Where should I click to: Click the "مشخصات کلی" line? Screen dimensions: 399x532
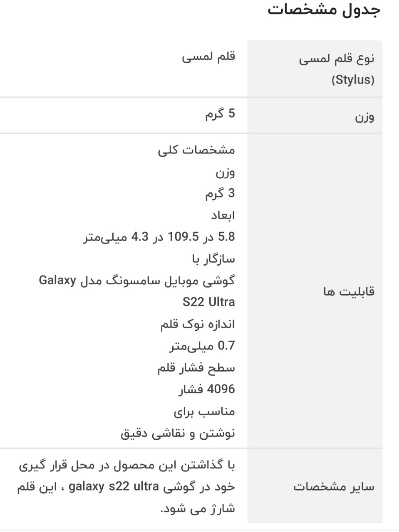click(x=196, y=150)
